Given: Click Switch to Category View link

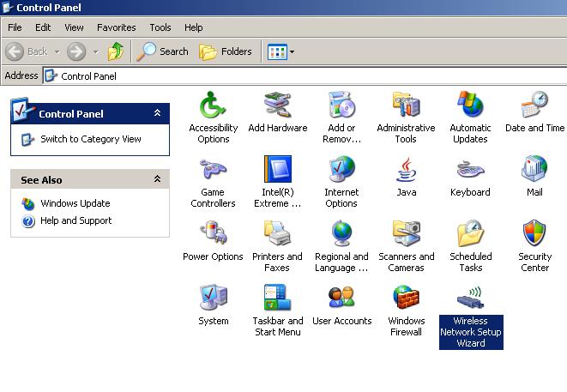Looking at the screenshot, I should pyautogui.click(x=91, y=139).
